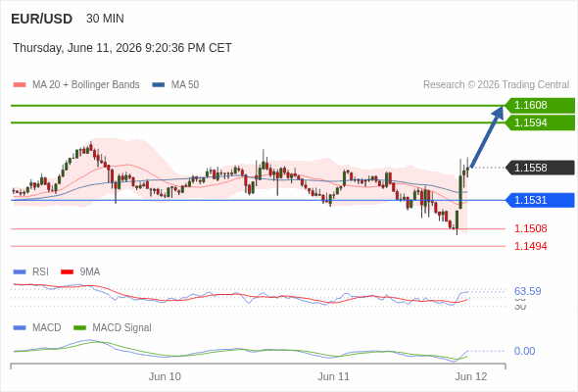578x392 pixels.
Task: Click the Jun 12 date axis label
Action: point(471,376)
